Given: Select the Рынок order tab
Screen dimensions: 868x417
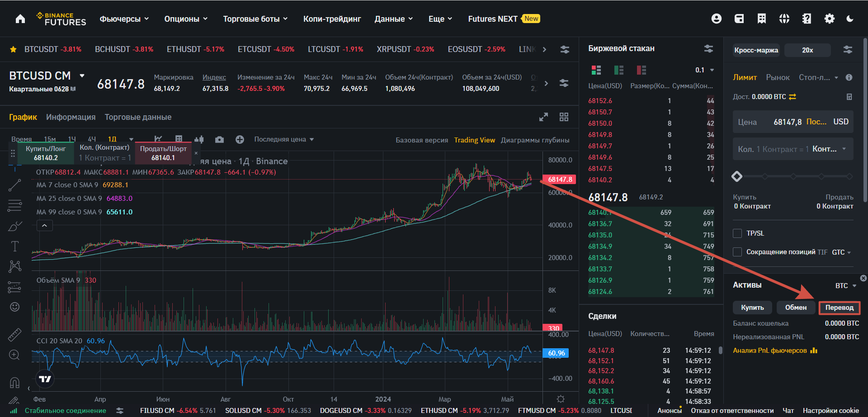Looking at the screenshot, I should (x=778, y=77).
